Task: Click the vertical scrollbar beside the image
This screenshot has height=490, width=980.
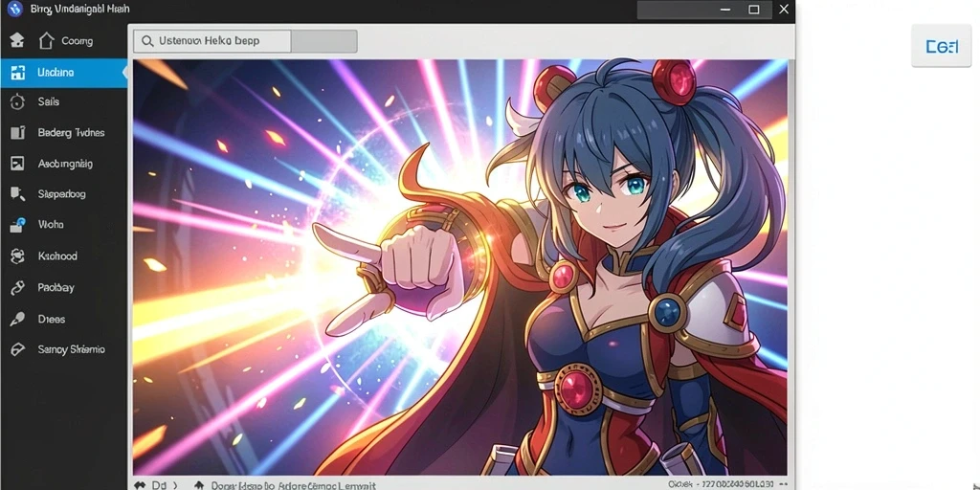Action: (x=791, y=268)
